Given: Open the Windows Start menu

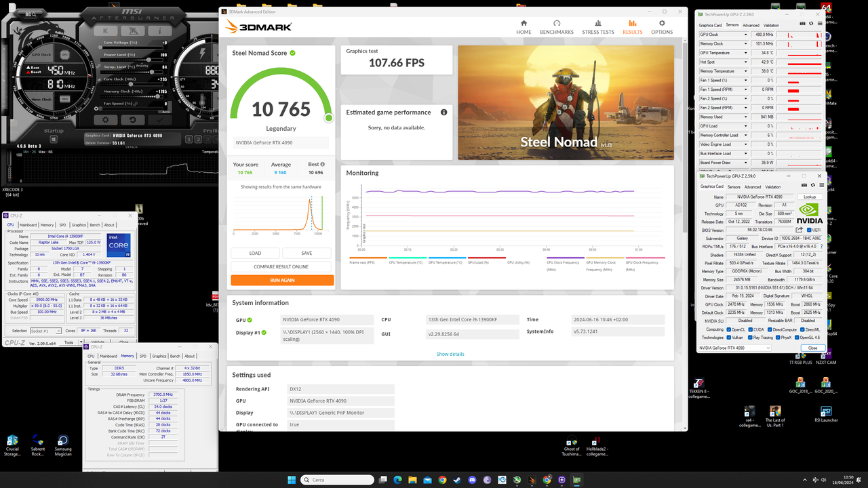Looking at the screenshot, I should tap(292, 480).
